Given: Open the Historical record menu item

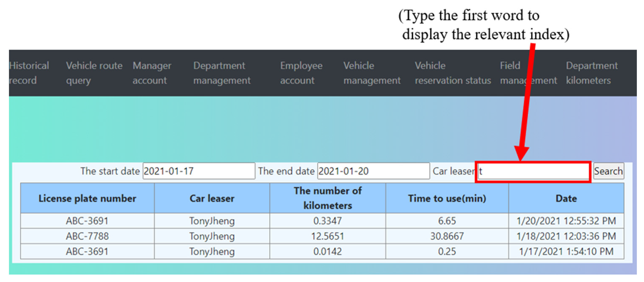Looking at the screenshot, I should [x=29, y=73].
